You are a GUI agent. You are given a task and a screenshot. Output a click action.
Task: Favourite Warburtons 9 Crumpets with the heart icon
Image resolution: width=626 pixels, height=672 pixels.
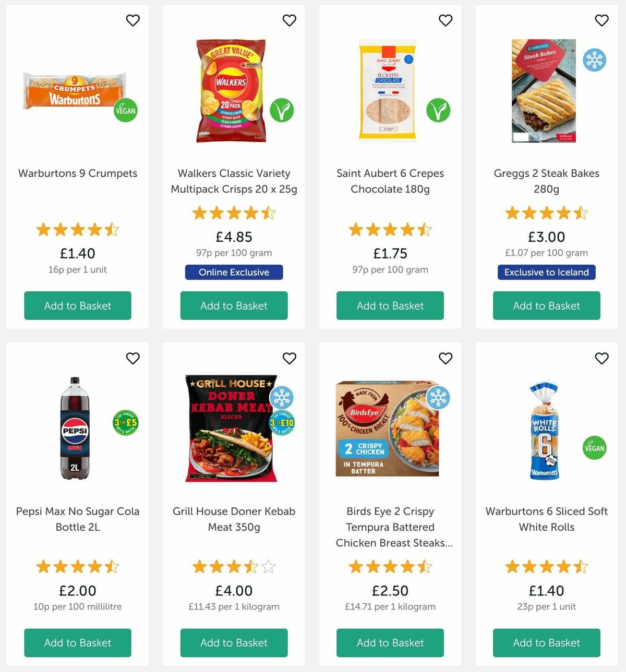pos(133,20)
